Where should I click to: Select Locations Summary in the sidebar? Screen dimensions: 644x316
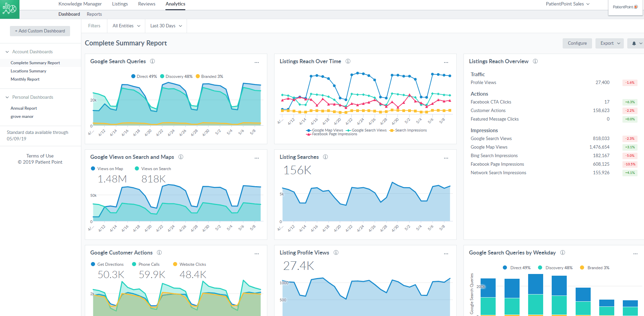pyautogui.click(x=28, y=71)
